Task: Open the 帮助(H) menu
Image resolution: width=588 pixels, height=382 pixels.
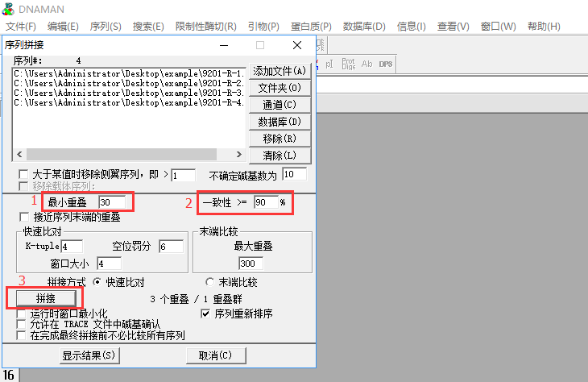Action: [544, 27]
